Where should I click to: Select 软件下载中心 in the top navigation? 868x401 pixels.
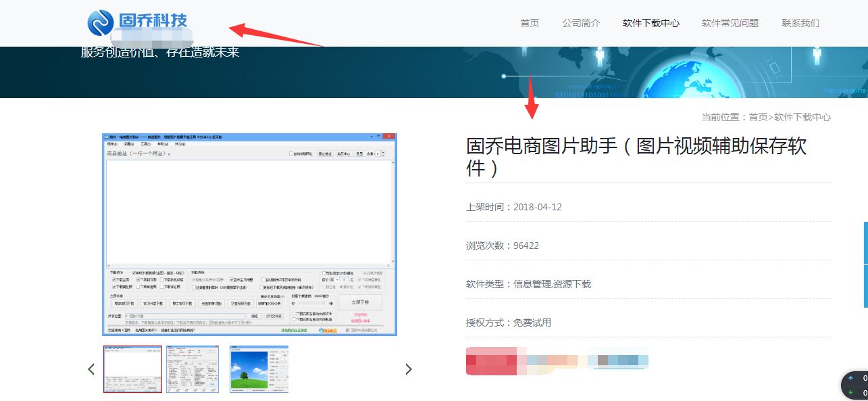(651, 23)
